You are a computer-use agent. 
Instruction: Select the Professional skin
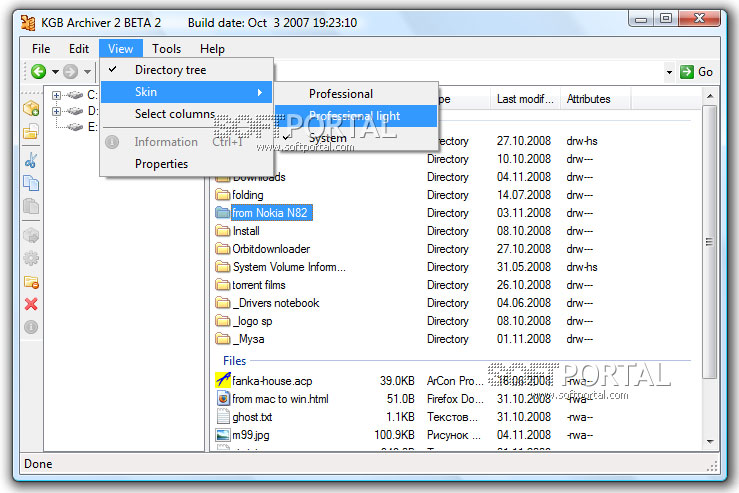point(356,94)
